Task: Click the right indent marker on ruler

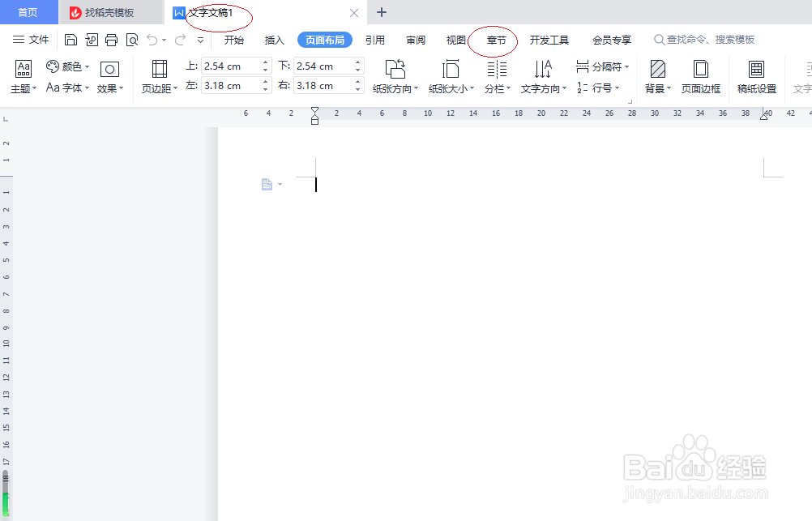Action: (x=764, y=116)
